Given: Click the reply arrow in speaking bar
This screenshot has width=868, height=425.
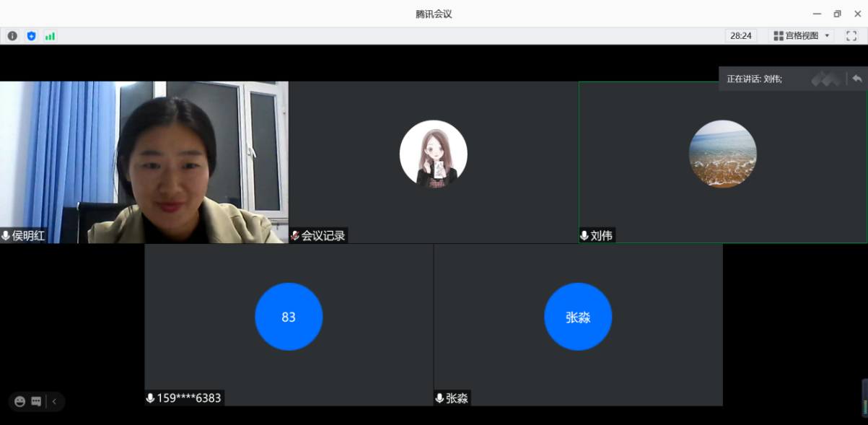Looking at the screenshot, I should [x=857, y=79].
